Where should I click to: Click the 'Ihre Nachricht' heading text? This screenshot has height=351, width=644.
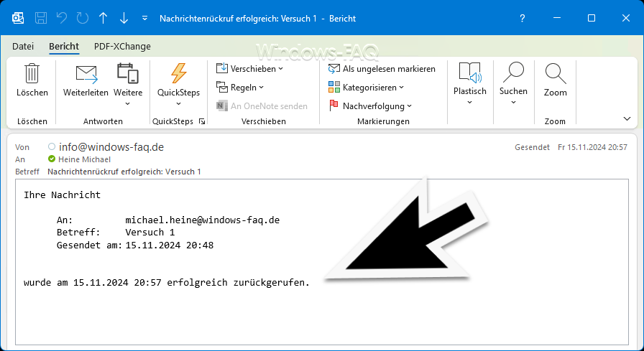pos(62,195)
